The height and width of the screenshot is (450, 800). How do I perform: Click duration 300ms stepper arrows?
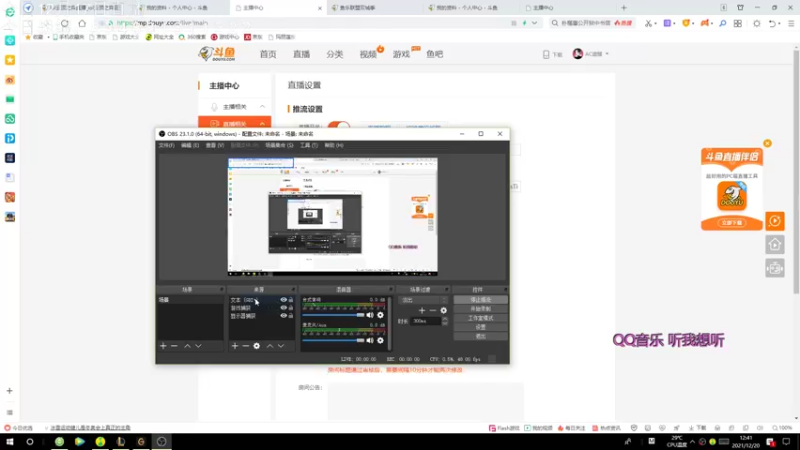click(x=444, y=321)
